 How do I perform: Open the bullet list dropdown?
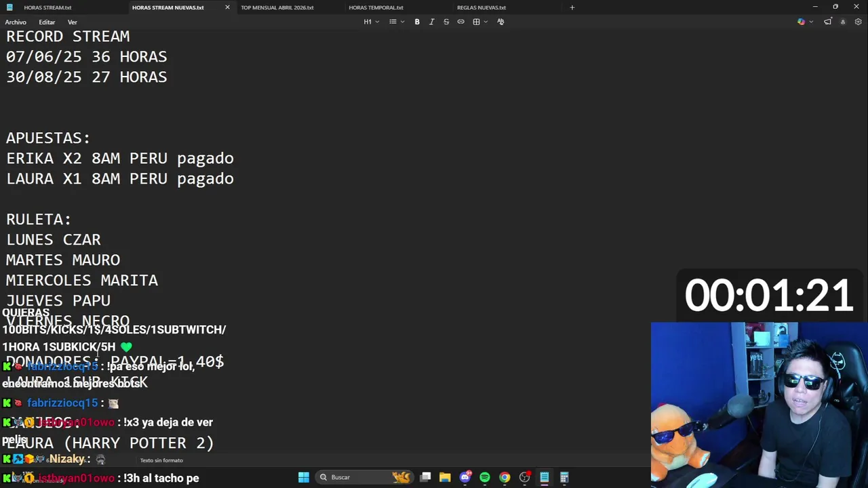[x=397, y=22]
